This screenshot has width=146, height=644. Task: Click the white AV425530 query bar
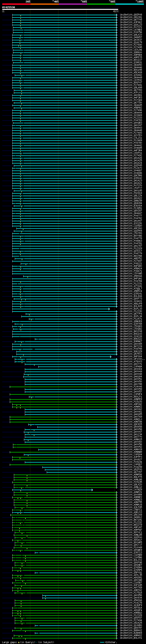(60, 9)
